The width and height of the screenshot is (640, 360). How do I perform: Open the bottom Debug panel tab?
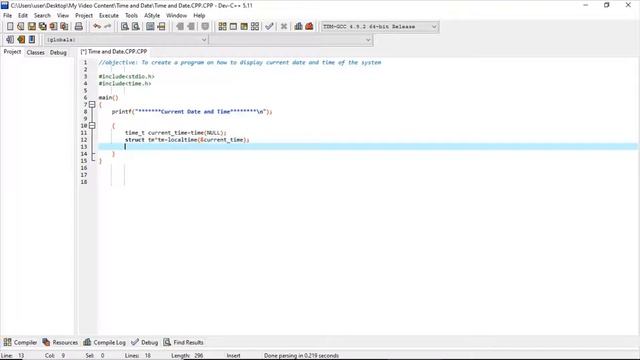pyautogui.click(x=144, y=342)
